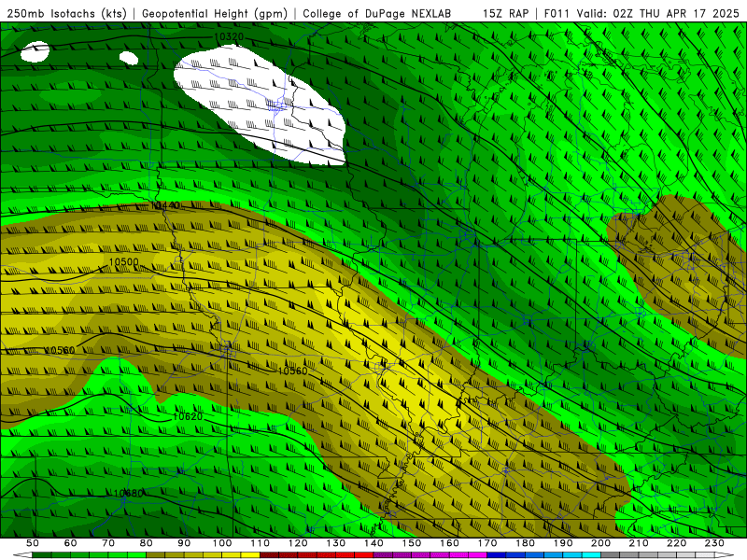This screenshot has height=560, width=747.
Task: Click the 200 tick label on color bar
Action: point(601,543)
